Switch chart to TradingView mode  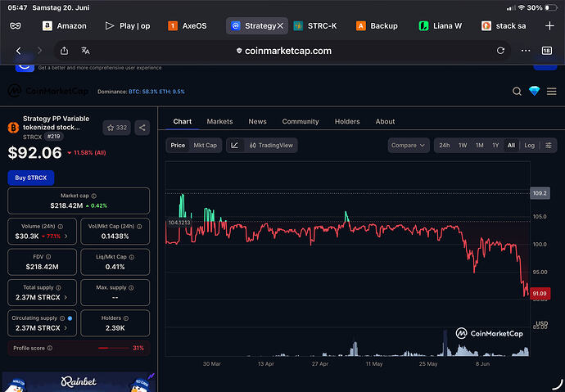click(271, 146)
